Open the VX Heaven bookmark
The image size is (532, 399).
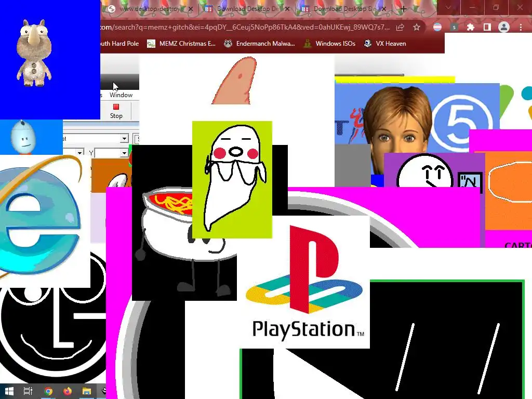pos(385,44)
